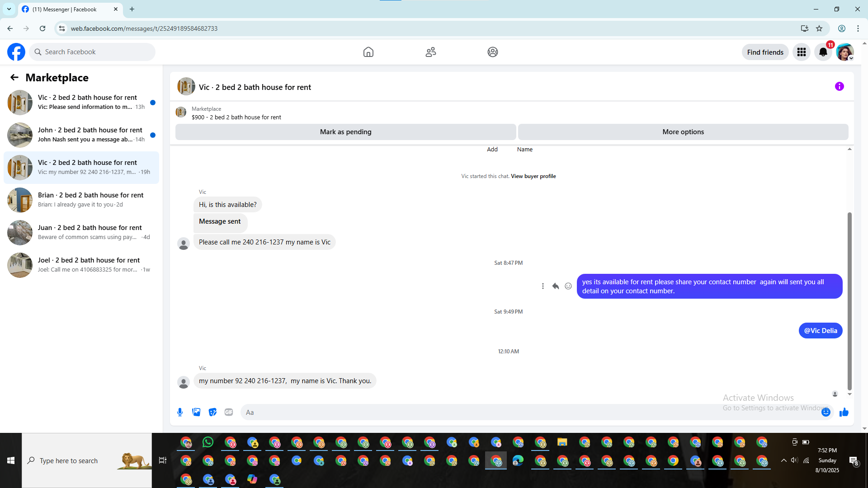
Task: Open conversation information purple icon
Action: tap(839, 86)
